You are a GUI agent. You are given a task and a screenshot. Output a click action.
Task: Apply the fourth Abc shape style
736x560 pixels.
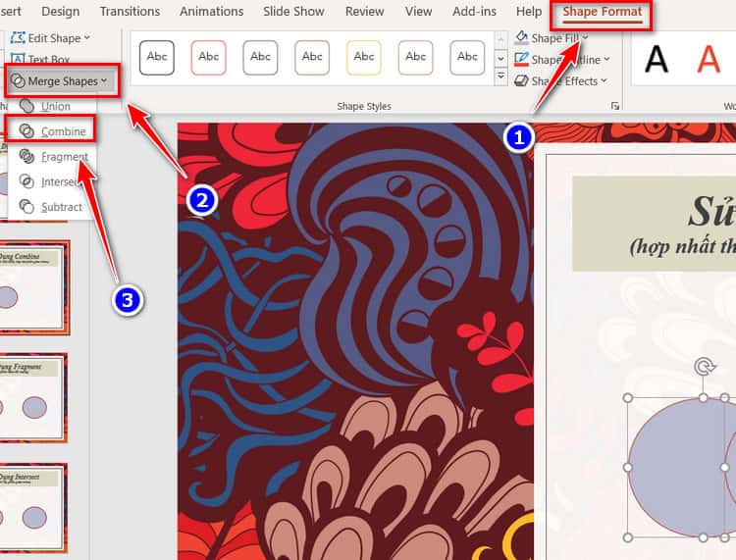312,58
